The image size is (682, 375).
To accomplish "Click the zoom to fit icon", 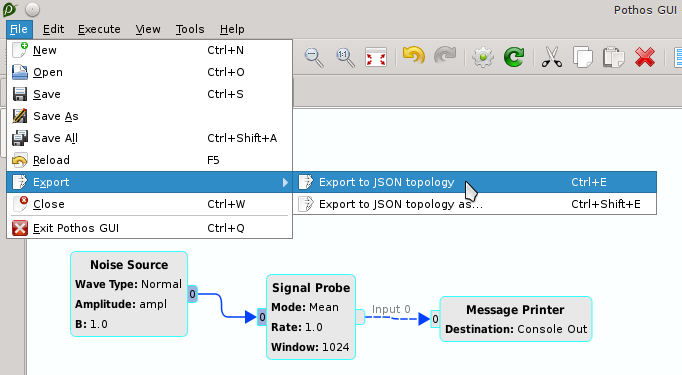I will pos(376,57).
